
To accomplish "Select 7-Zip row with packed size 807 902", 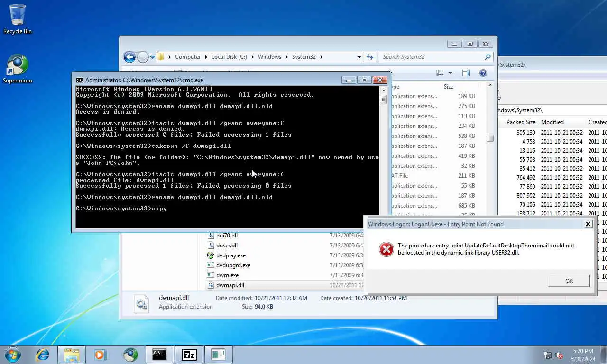I will click(552, 196).
